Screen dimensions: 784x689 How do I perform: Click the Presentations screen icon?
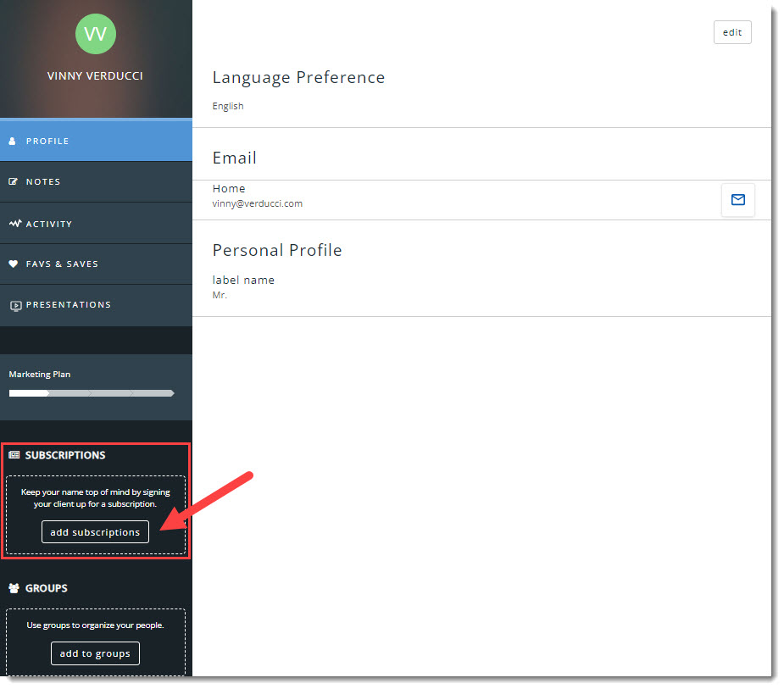pos(14,305)
